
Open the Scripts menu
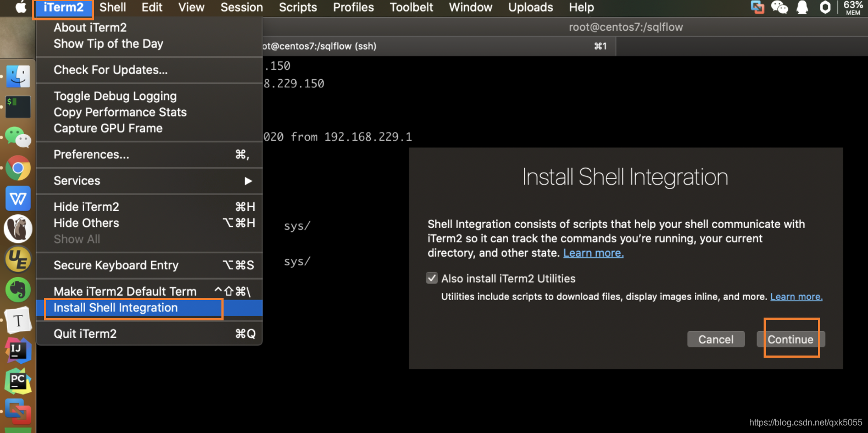tap(298, 8)
